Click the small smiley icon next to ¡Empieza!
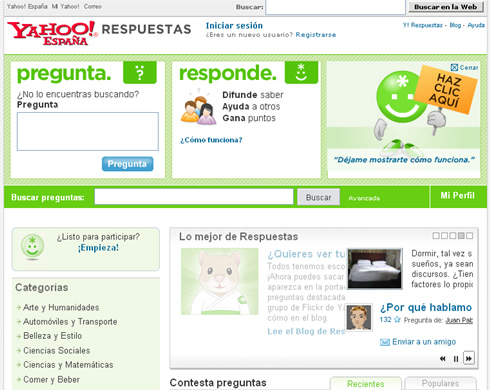The height and width of the screenshot is (390, 490). pos(32,246)
